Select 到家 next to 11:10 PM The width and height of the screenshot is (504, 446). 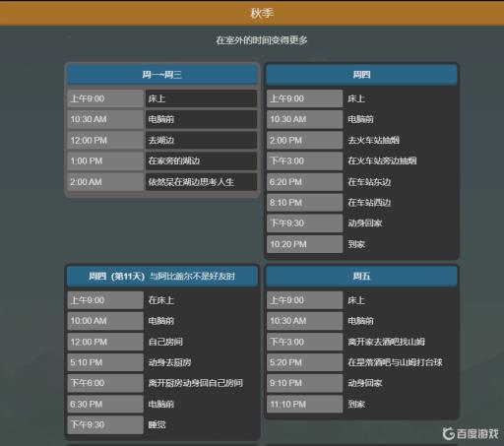(356, 405)
